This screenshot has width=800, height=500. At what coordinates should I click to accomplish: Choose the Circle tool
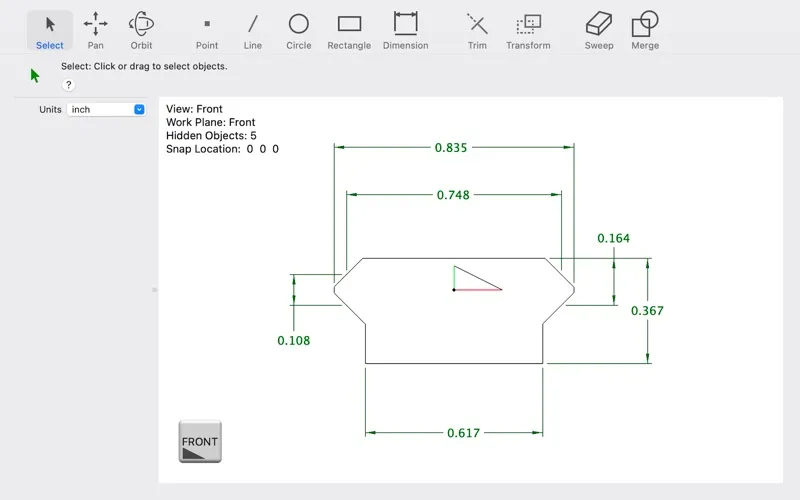pos(298,31)
